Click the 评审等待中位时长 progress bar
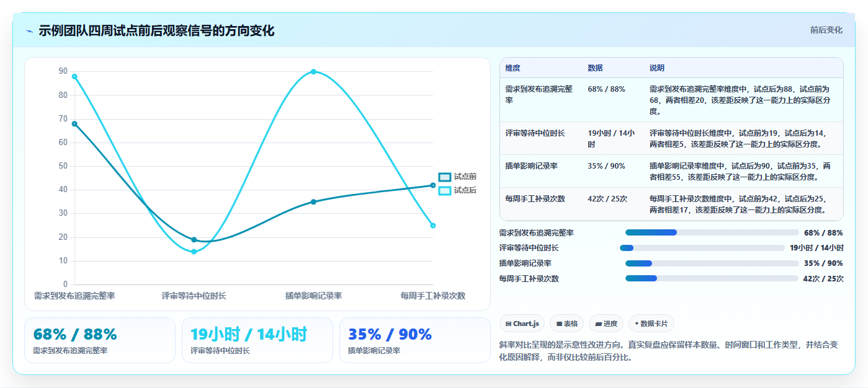The image size is (868, 388). tap(702, 248)
